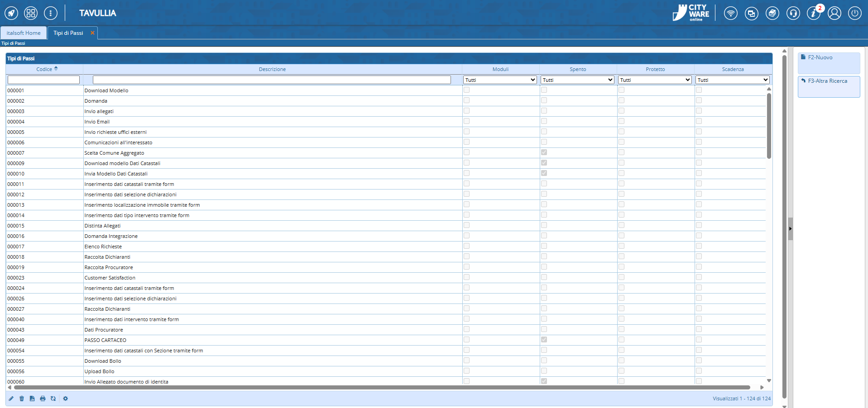Expand the Spento filter dropdown
Image resolution: width=868 pixels, height=408 pixels.
click(x=577, y=80)
